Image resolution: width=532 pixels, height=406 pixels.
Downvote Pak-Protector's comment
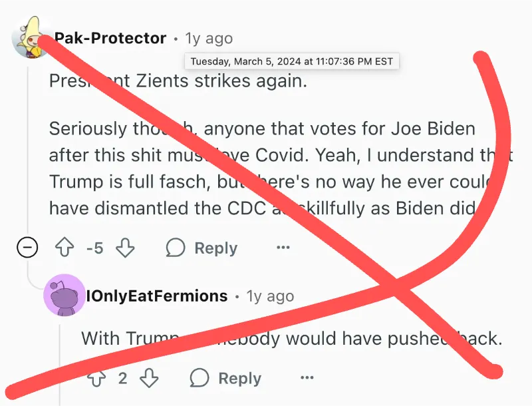point(125,248)
